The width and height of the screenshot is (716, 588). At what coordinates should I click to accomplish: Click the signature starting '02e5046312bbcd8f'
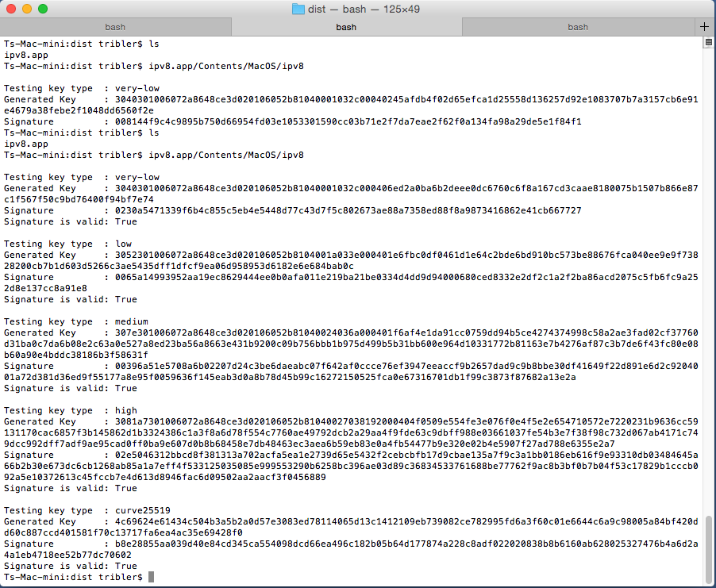(x=406, y=455)
